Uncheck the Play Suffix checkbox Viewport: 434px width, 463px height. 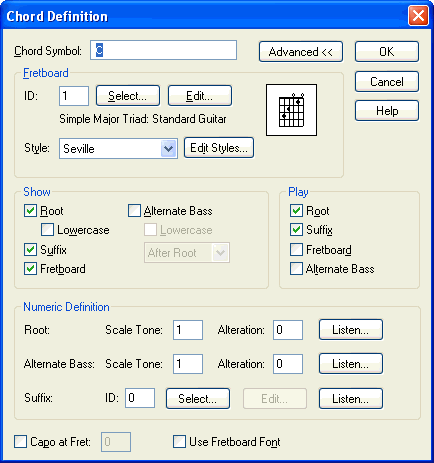point(296,230)
